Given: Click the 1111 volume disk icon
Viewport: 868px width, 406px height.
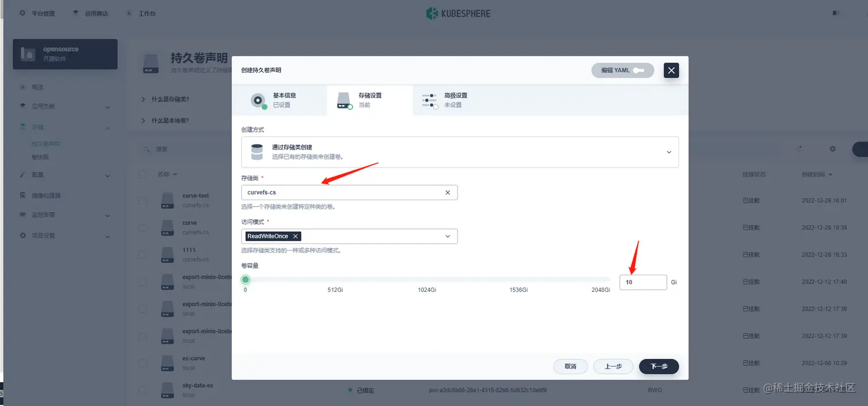Looking at the screenshot, I should click(167, 255).
